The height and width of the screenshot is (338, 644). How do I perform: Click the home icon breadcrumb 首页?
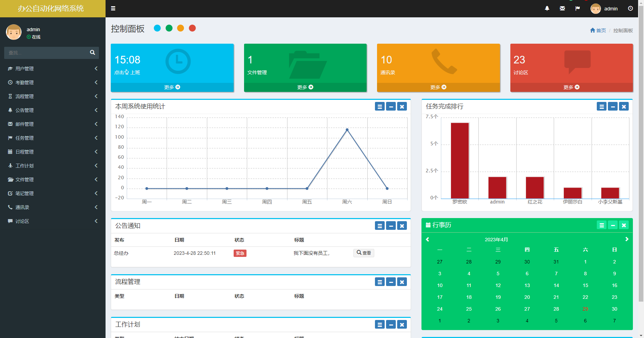pyautogui.click(x=598, y=31)
